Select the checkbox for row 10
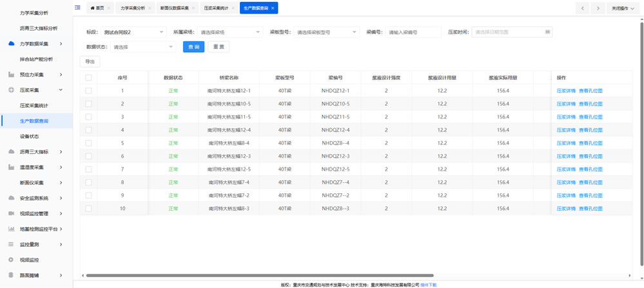Image resolution: width=644 pixels, height=288 pixels. pyautogui.click(x=89, y=209)
